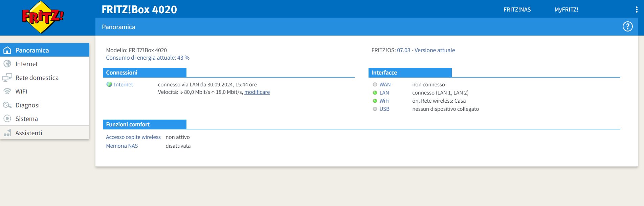The width and height of the screenshot is (644, 206).
Task: Click the Internet link under Connessioni
Action: coord(123,84)
